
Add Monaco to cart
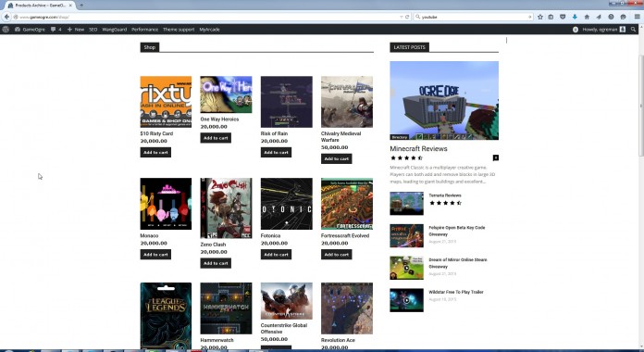[x=155, y=255]
